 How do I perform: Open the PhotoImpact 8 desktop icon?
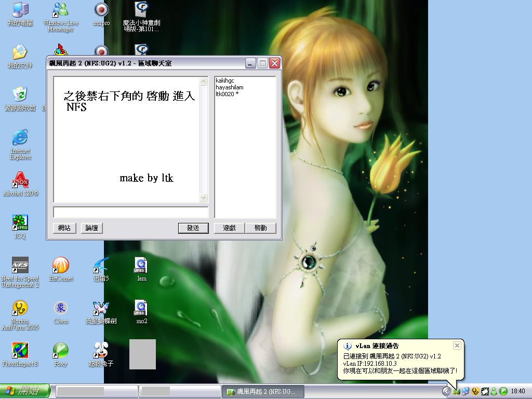coord(20,351)
